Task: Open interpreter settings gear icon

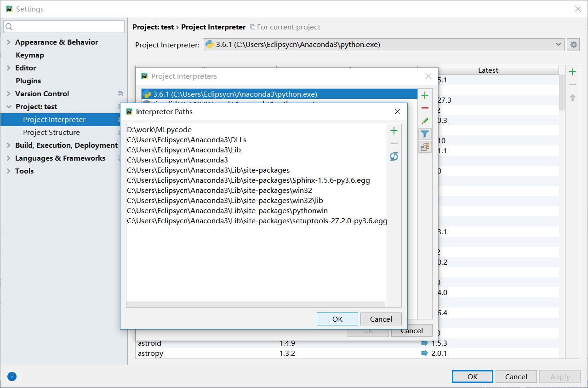Action: 573,45
